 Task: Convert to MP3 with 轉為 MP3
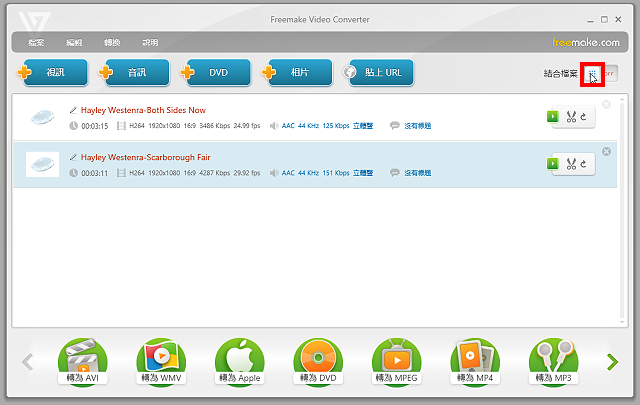[553, 362]
